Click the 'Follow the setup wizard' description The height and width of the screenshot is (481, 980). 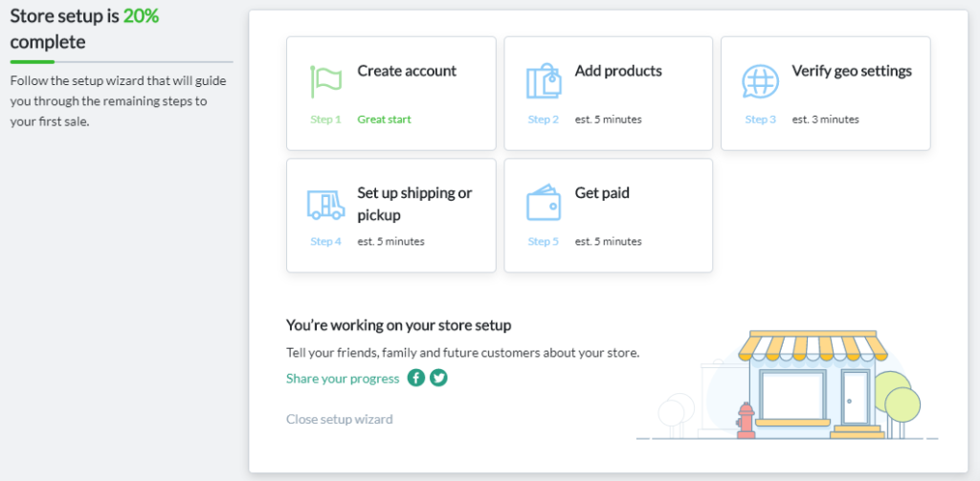119,101
